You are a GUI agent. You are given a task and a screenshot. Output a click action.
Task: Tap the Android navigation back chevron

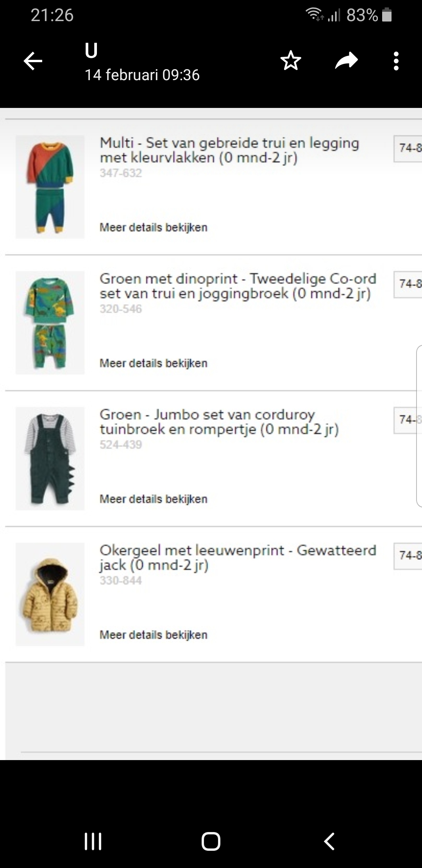pos(329,841)
